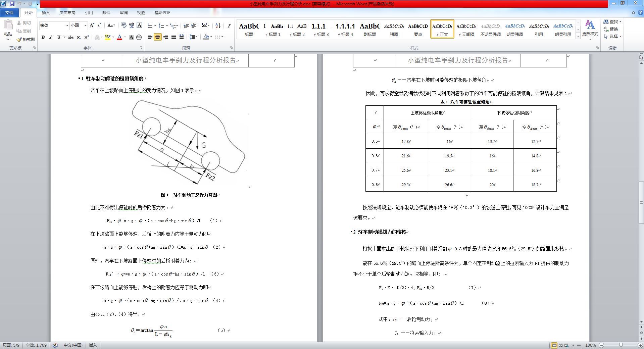Click the 复制 (Copy) button
644x349 pixels.
[24, 31]
